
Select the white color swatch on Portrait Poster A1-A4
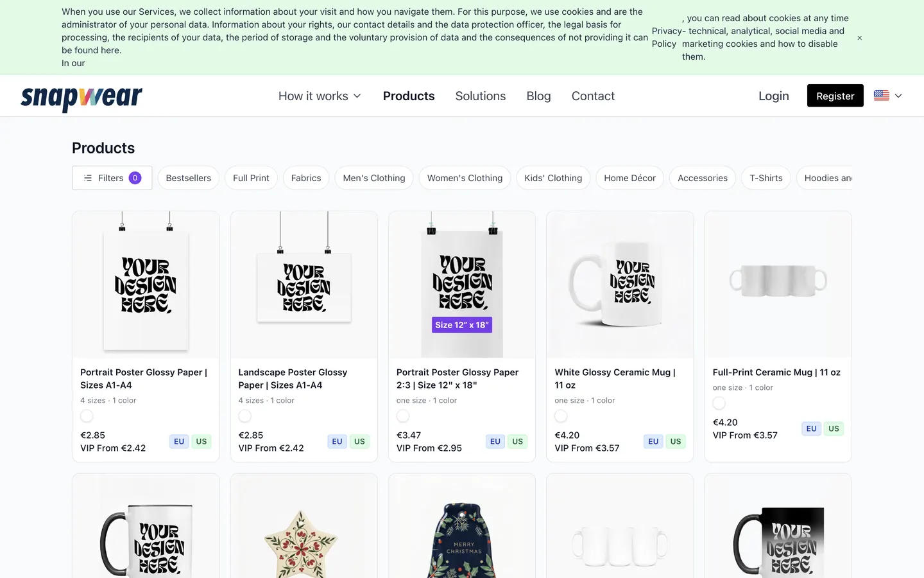click(87, 416)
